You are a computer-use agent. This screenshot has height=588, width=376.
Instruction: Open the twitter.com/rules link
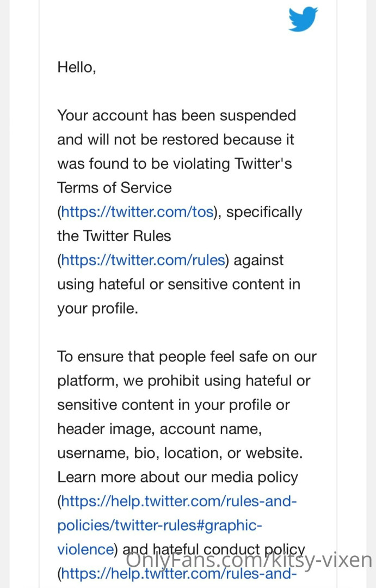(x=143, y=260)
